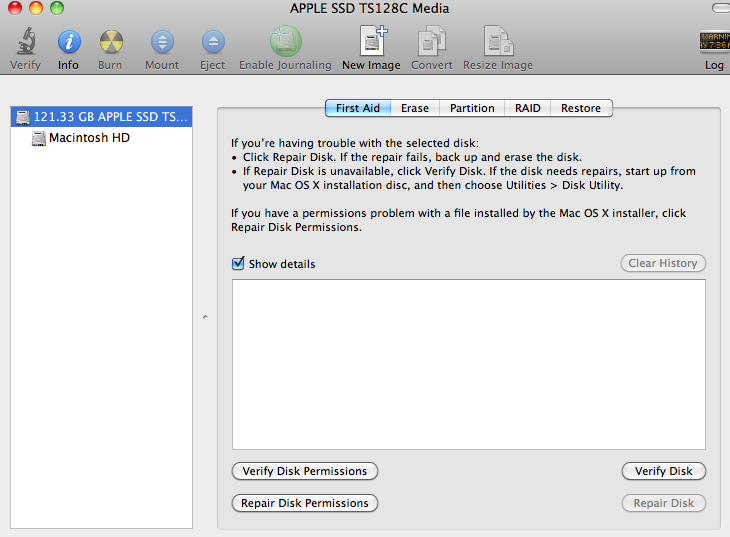Click the Enable Journaling icon

[x=285, y=41]
